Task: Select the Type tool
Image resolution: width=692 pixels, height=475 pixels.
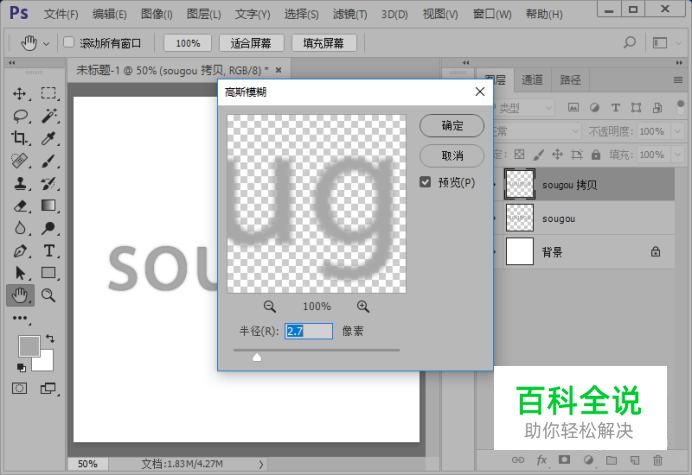Action: coord(49,251)
